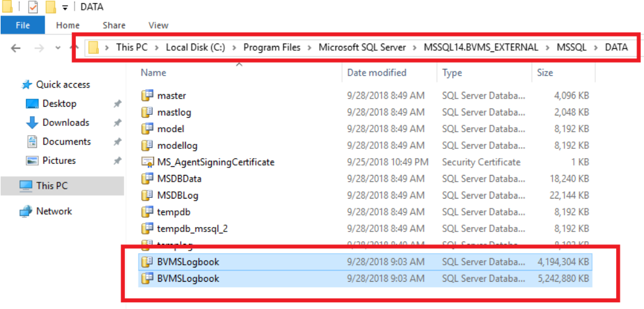Click the 22,144 KB size value
This screenshot has width=644, height=309.
click(568, 195)
